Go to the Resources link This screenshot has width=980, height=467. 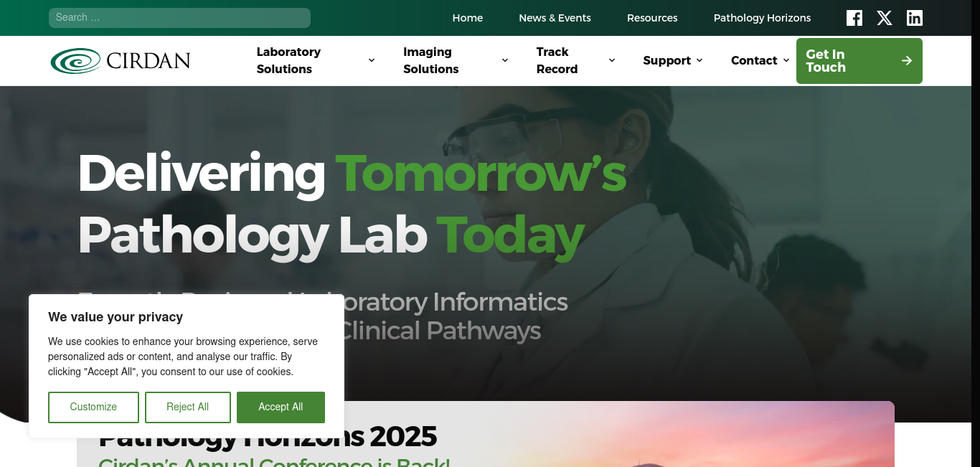coord(652,18)
